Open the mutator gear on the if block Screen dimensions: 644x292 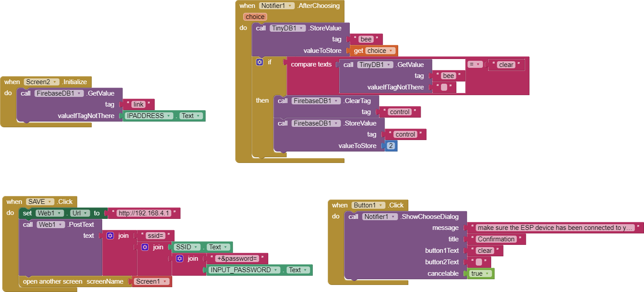(259, 62)
